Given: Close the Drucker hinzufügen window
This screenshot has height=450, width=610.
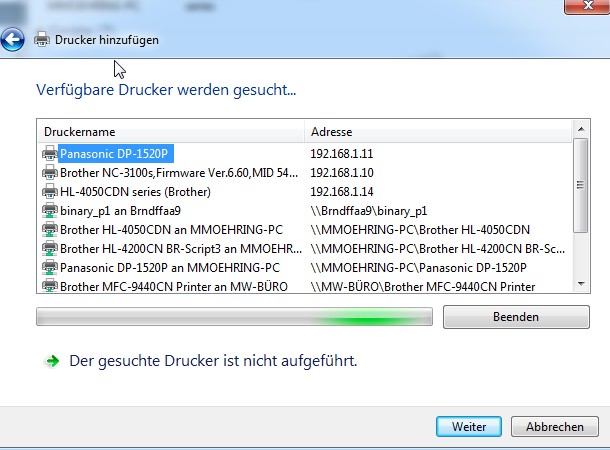Looking at the screenshot, I should point(587,6).
